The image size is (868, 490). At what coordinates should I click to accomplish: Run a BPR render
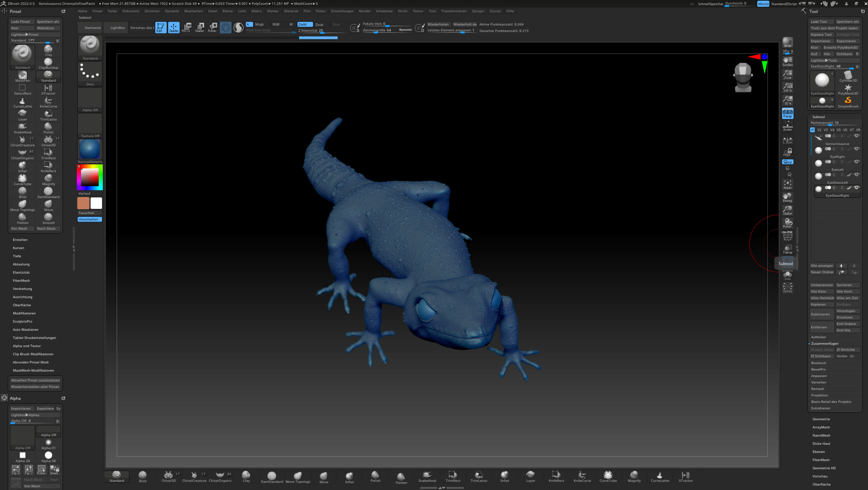pyautogui.click(x=787, y=42)
